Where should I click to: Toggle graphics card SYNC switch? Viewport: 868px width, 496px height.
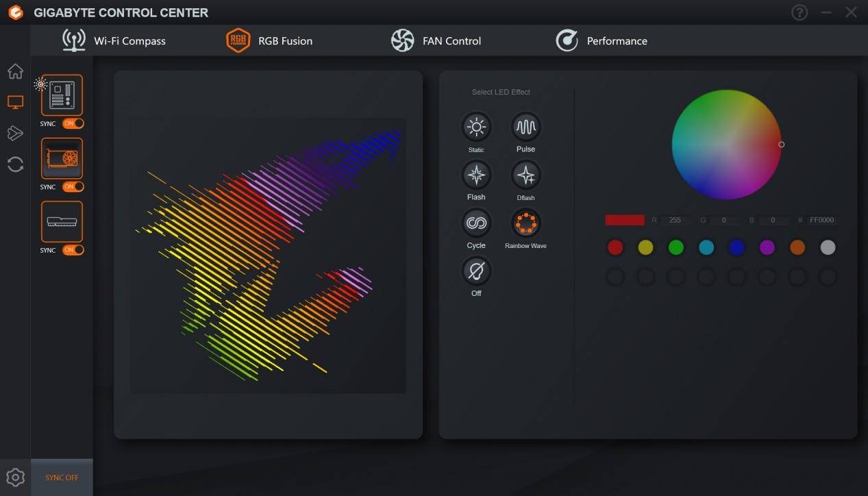[73, 186]
